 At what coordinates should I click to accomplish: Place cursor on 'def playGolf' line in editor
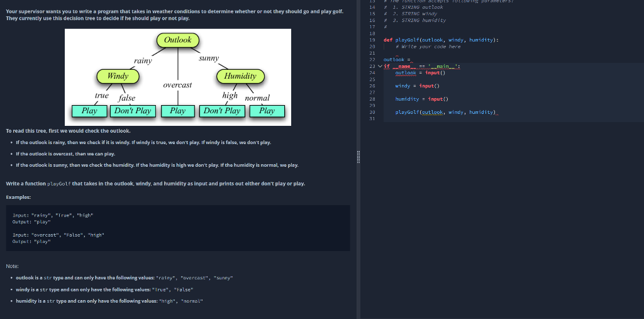pos(441,40)
